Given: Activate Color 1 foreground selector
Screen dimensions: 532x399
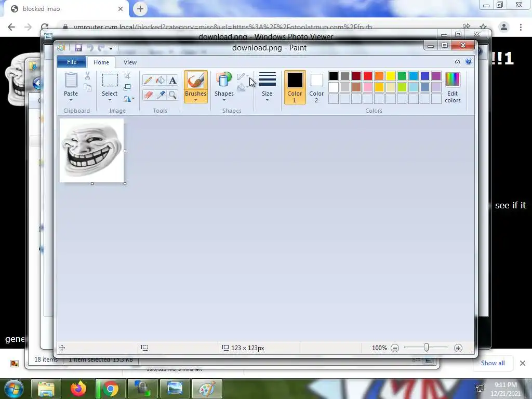Looking at the screenshot, I should tap(295, 87).
